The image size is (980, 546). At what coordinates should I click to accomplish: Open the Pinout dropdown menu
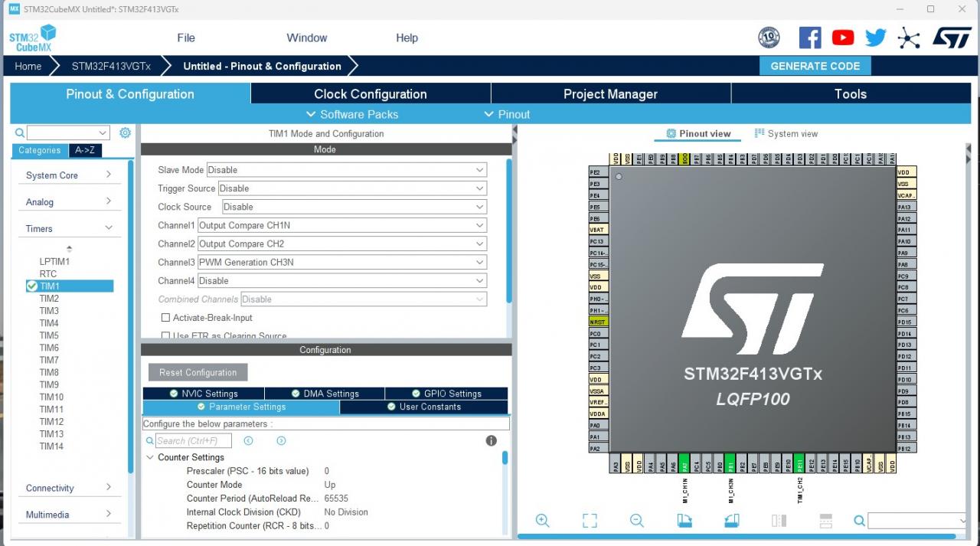click(x=507, y=114)
